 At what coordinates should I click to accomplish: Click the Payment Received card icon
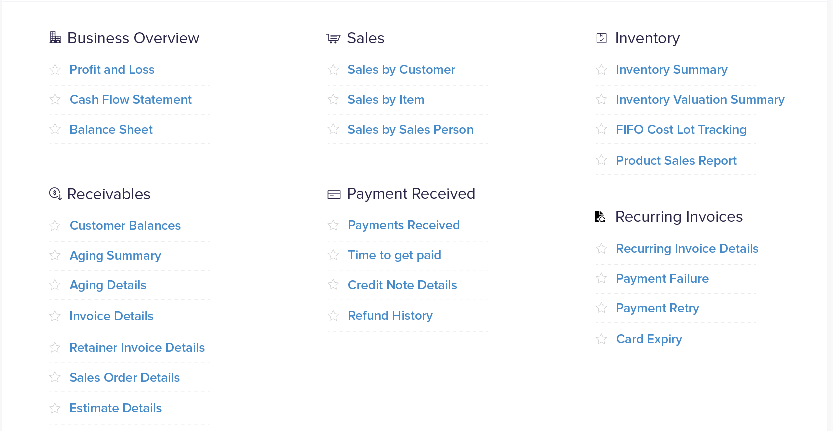(x=333, y=194)
